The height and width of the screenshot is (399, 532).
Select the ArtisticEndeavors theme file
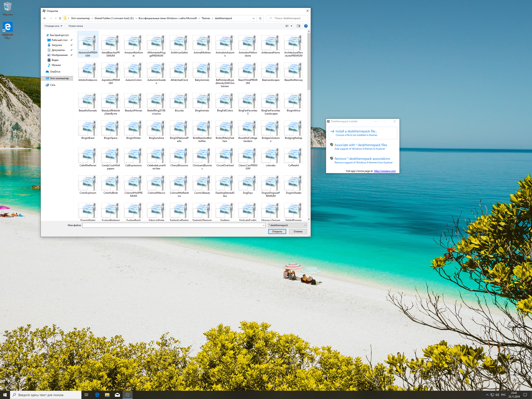87,72
